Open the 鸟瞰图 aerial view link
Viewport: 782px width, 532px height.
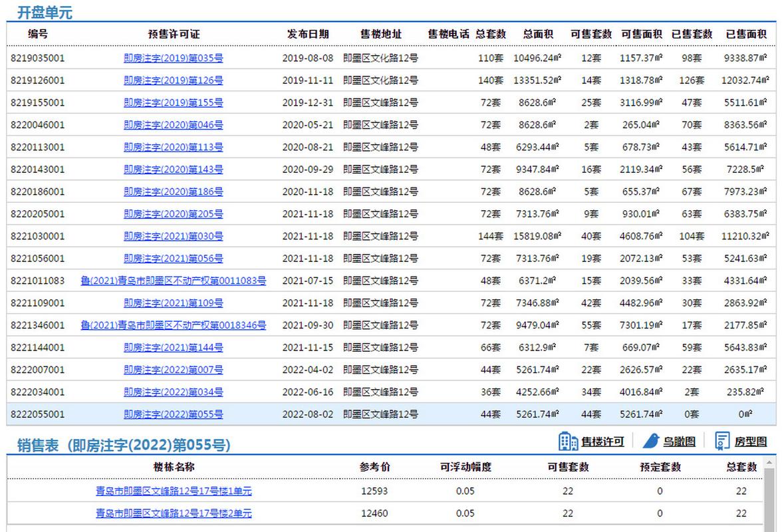click(x=678, y=442)
